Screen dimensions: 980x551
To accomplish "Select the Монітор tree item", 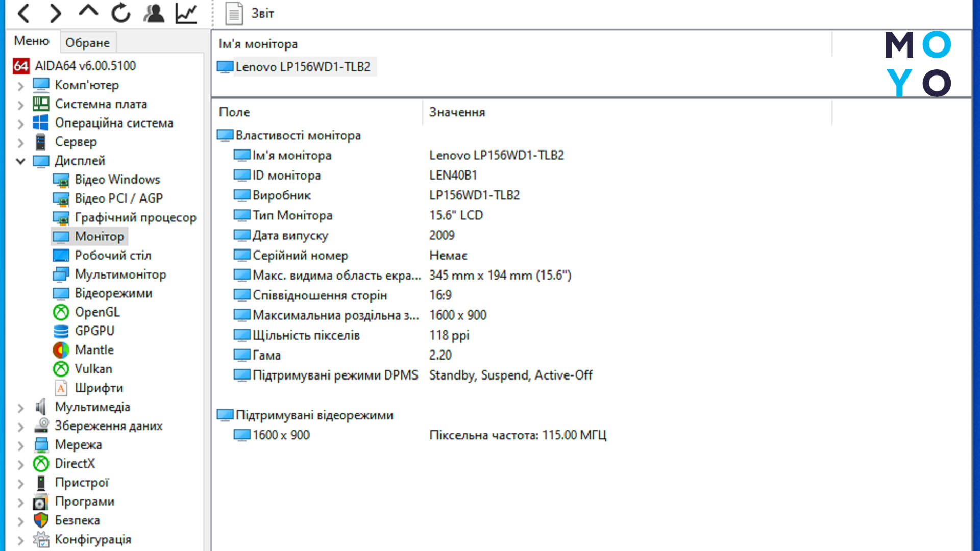I will (x=89, y=236).
